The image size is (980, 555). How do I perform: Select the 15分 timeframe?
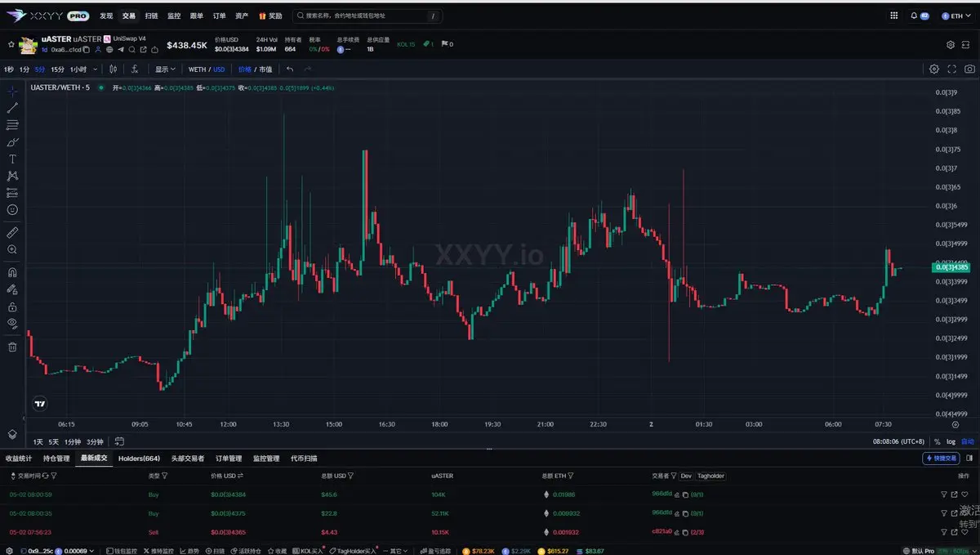(57, 69)
